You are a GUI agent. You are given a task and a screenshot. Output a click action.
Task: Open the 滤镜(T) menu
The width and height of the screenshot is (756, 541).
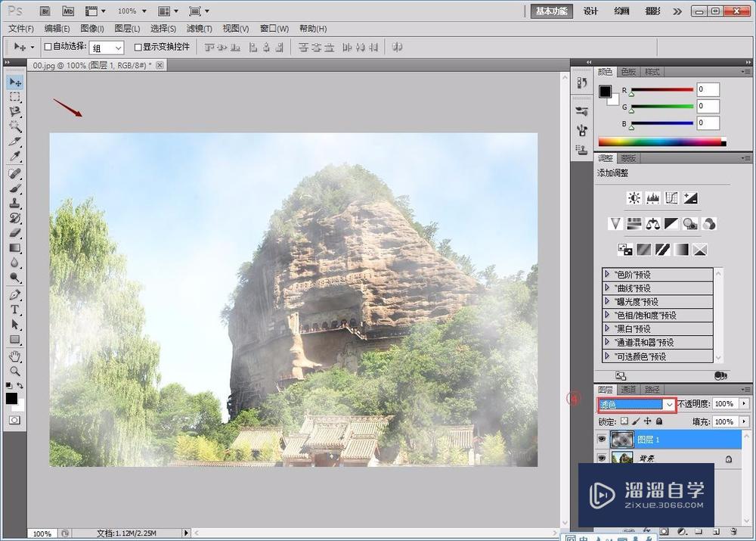199,29
